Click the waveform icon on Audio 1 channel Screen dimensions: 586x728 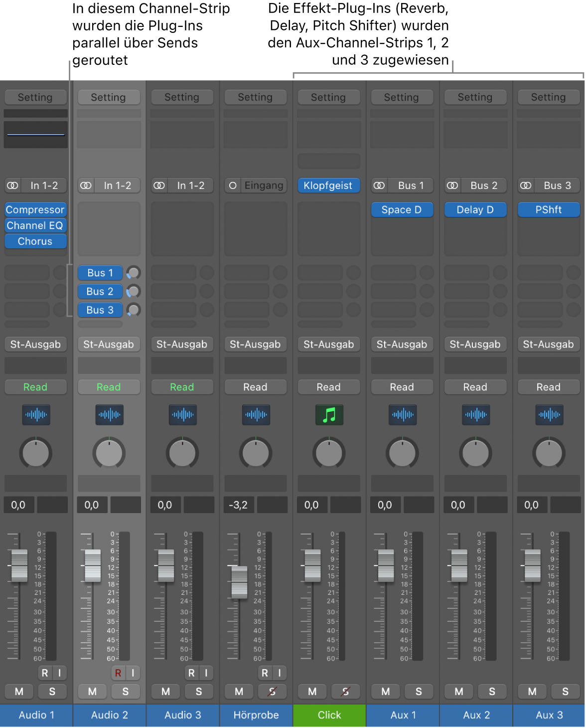pos(35,415)
